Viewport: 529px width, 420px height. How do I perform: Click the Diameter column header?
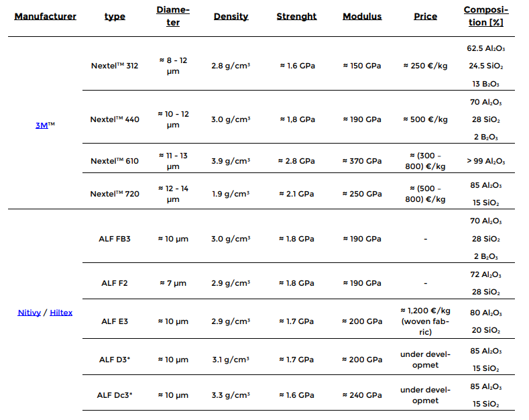(173, 16)
